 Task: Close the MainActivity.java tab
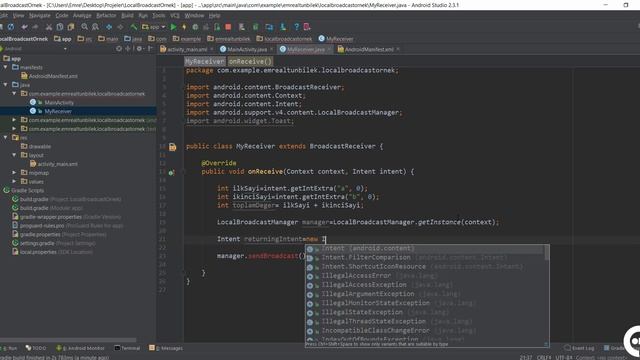[x=271, y=49]
